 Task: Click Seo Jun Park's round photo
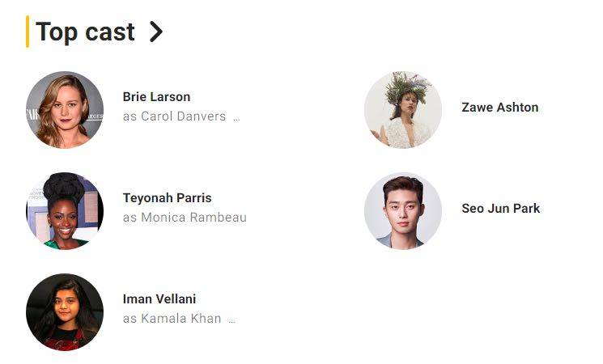click(x=403, y=210)
